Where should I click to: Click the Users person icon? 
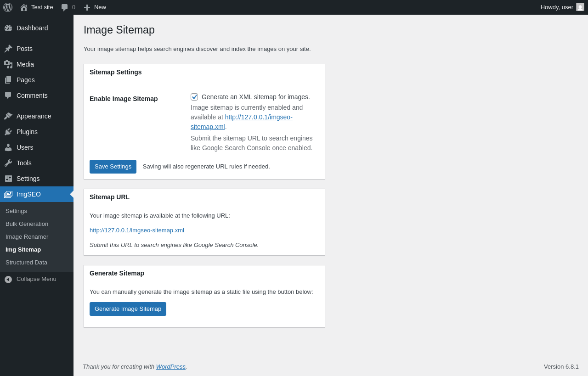click(x=8, y=147)
